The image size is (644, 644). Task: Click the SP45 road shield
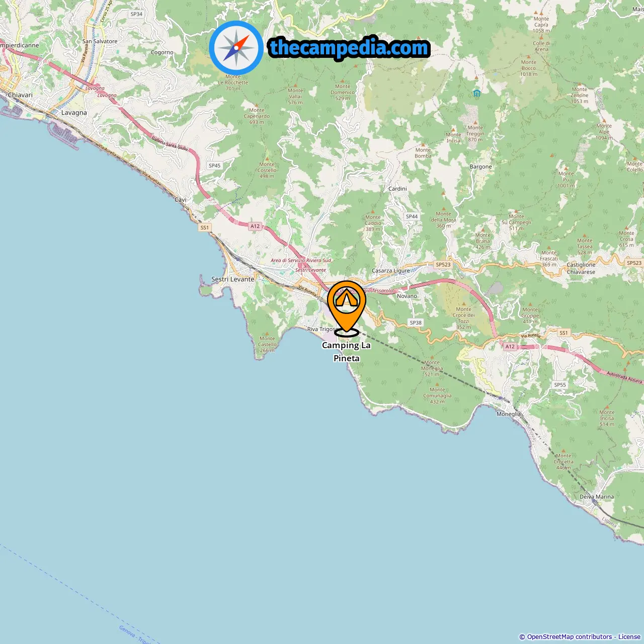[215, 166]
